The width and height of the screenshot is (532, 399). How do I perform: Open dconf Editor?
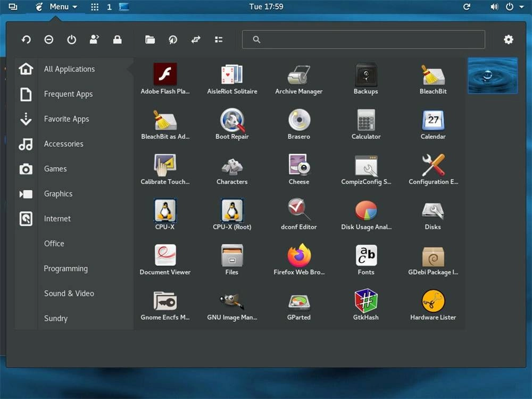click(299, 214)
